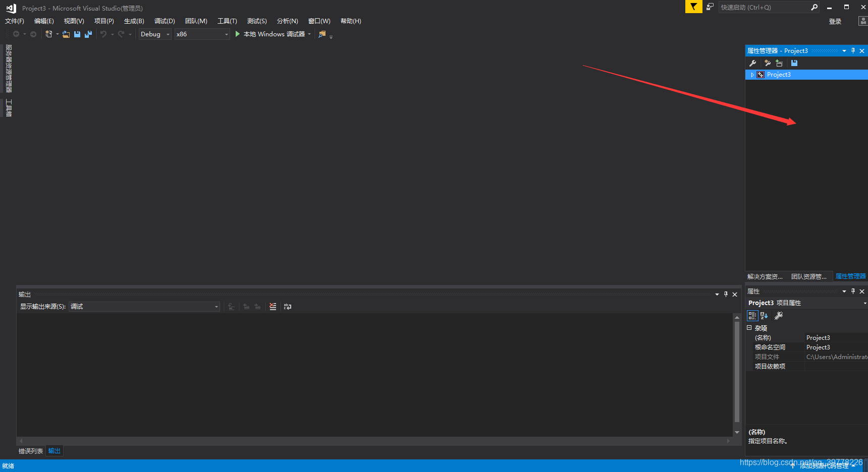Click 添加到源代码管理 in status bar

[x=823, y=466]
